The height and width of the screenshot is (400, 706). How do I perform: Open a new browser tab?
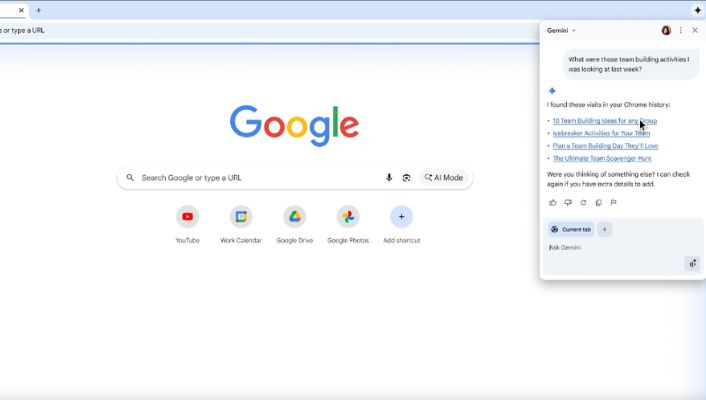[x=38, y=10]
